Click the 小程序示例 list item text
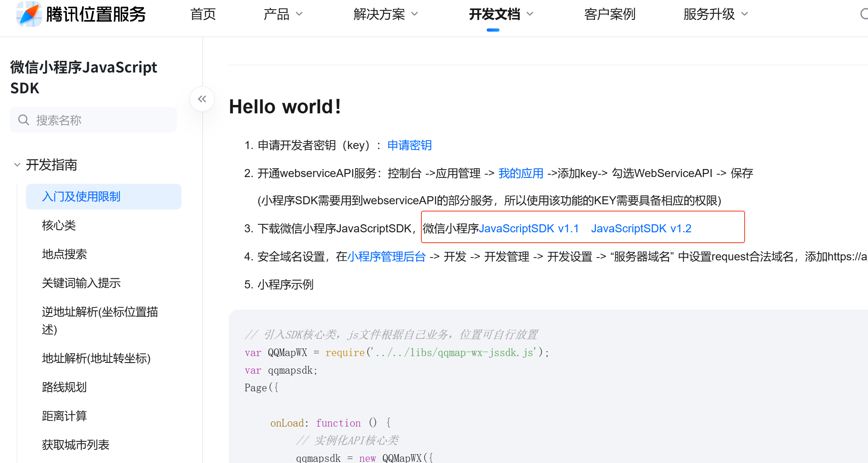868x463 pixels. point(285,284)
